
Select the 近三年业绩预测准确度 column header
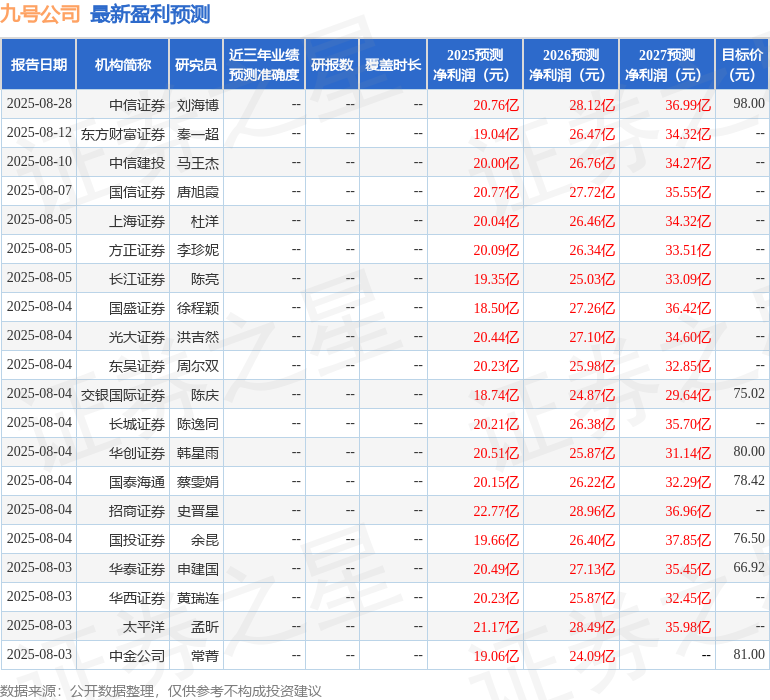tap(264, 64)
